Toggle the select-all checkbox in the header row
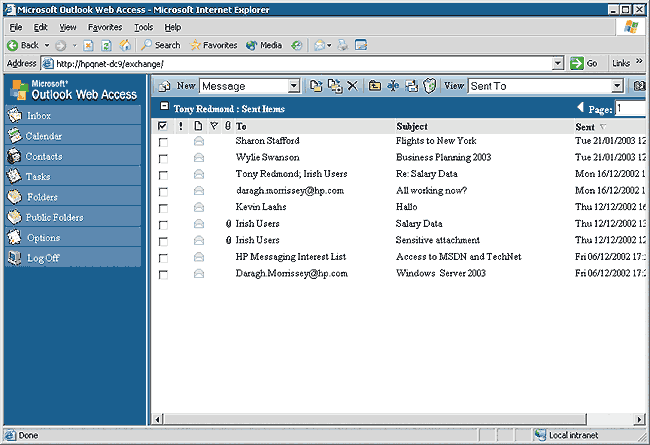This screenshot has height=445, width=650. pyautogui.click(x=163, y=127)
